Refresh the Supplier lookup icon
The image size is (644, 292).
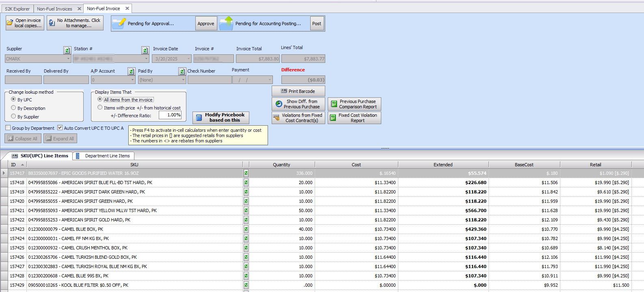pyautogui.click(x=67, y=50)
